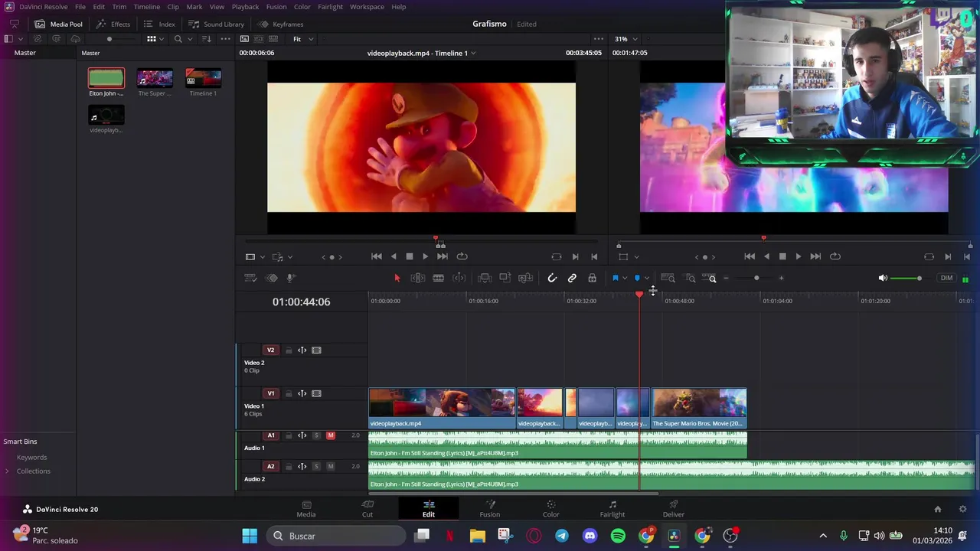
Task: Open search filter dropdown arrow
Action: coord(188,39)
